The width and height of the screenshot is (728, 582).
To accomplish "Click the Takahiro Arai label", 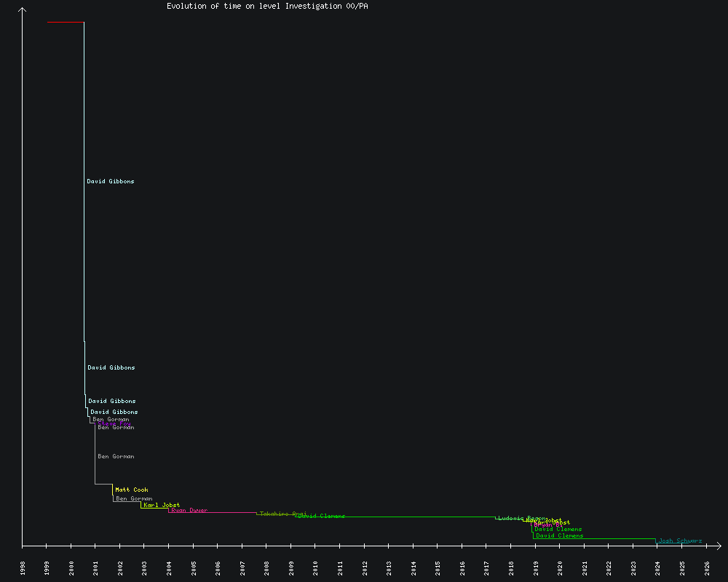I will coord(283,514).
